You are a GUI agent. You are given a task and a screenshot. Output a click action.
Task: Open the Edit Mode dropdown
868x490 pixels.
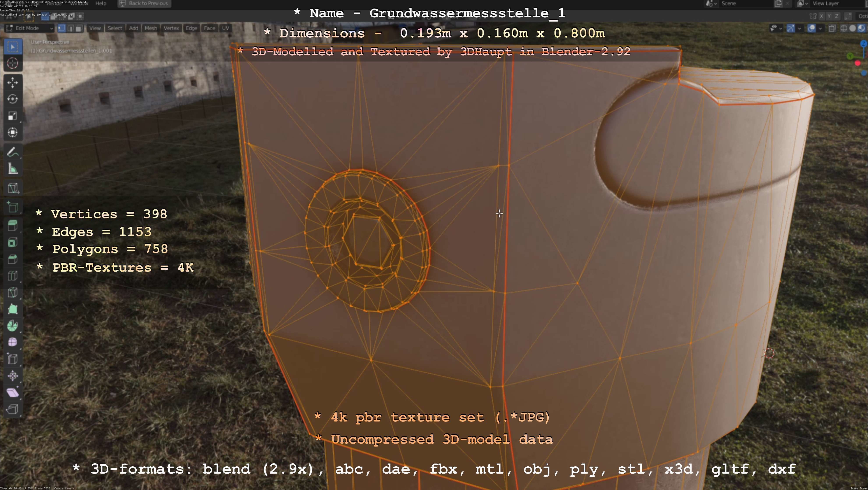pyautogui.click(x=29, y=28)
